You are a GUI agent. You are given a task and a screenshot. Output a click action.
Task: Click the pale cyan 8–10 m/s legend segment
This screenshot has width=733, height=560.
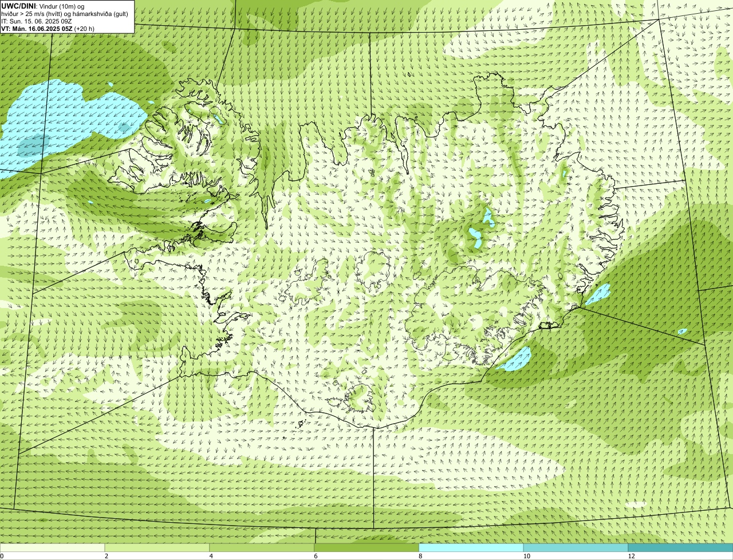tap(471, 547)
